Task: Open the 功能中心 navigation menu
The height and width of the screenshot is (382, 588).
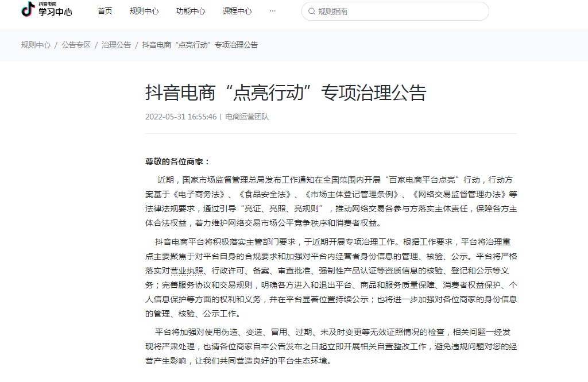Action: (191, 11)
